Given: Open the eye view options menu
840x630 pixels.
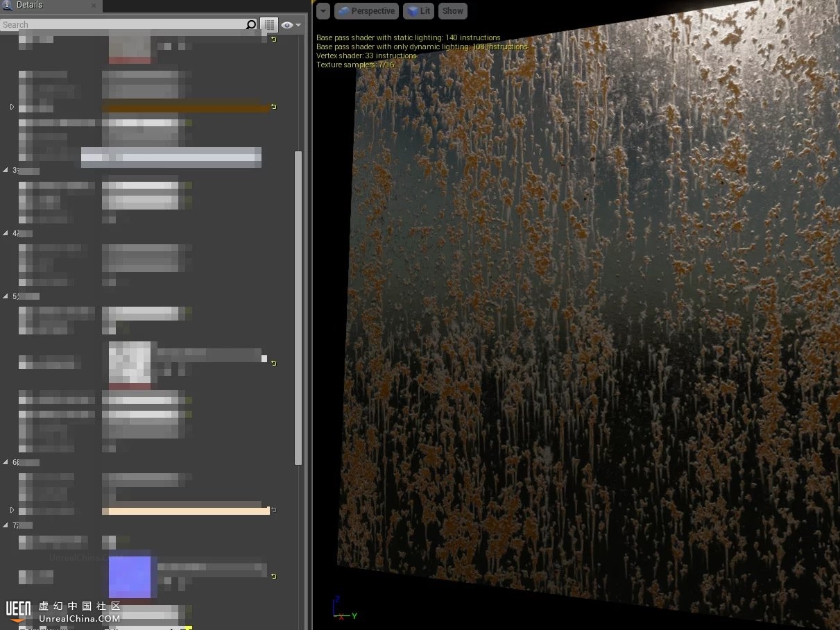Looking at the screenshot, I should tap(291, 25).
